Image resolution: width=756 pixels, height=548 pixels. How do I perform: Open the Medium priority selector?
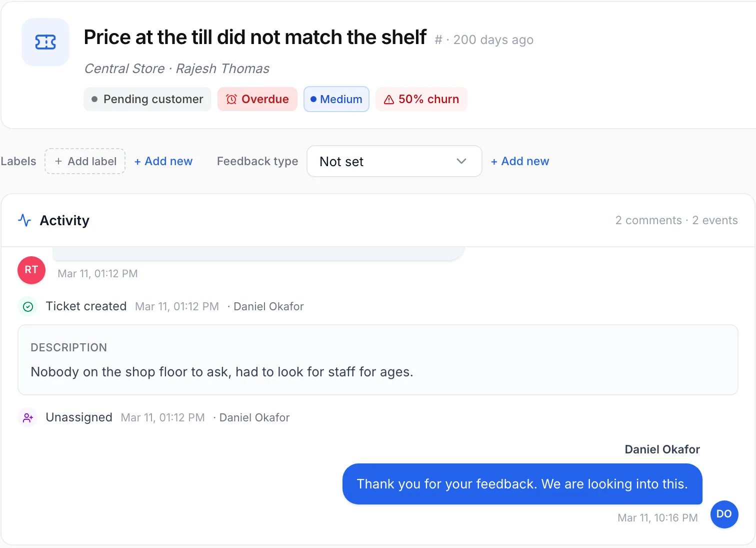click(336, 99)
